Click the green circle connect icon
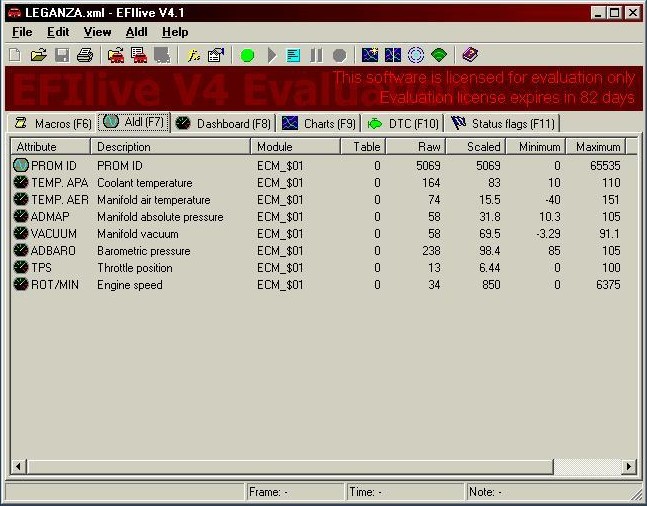 coord(247,55)
